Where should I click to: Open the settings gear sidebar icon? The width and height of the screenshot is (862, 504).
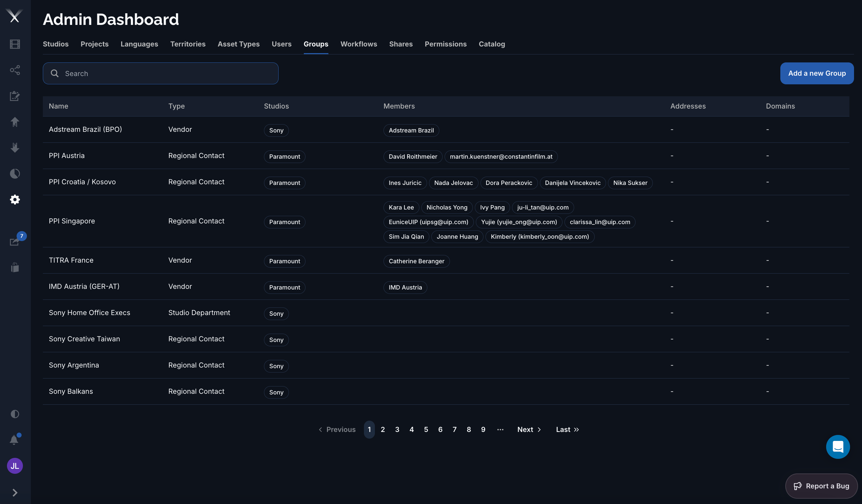point(15,199)
